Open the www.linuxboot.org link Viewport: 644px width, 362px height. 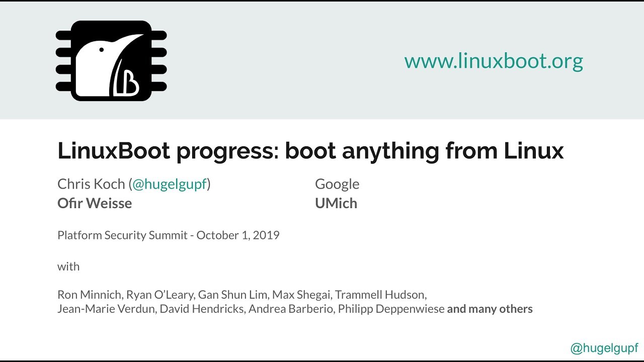point(494,61)
